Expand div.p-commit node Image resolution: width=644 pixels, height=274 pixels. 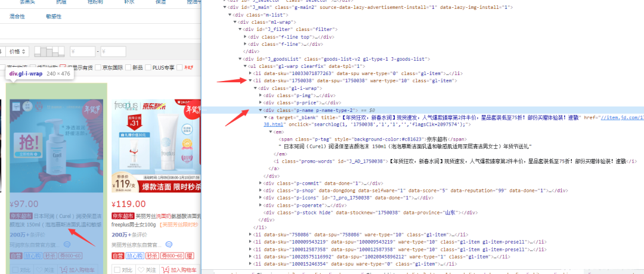[261, 183]
